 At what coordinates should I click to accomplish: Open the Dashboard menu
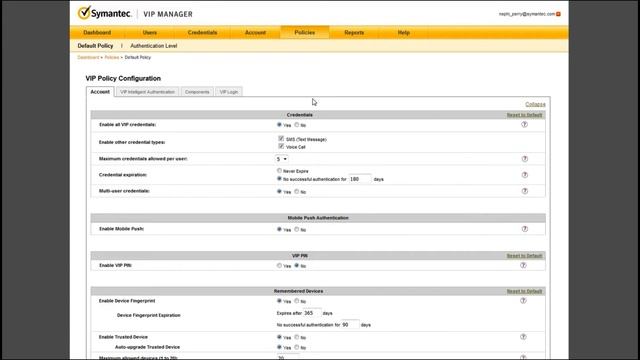coord(97,32)
